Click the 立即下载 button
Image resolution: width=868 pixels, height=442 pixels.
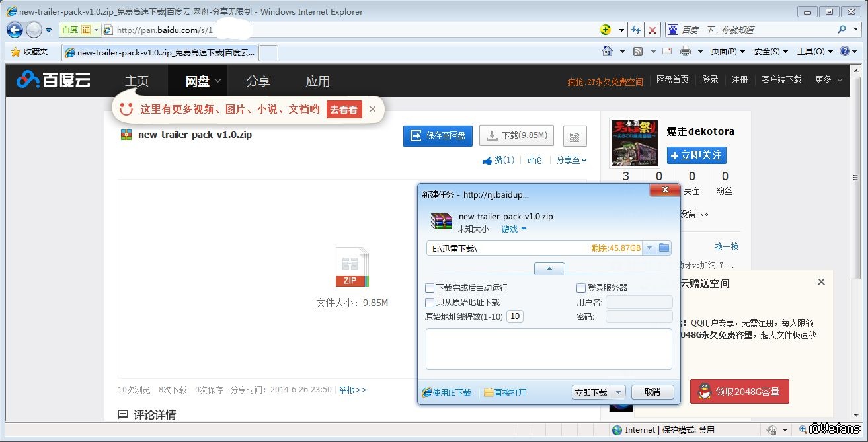click(590, 392)
